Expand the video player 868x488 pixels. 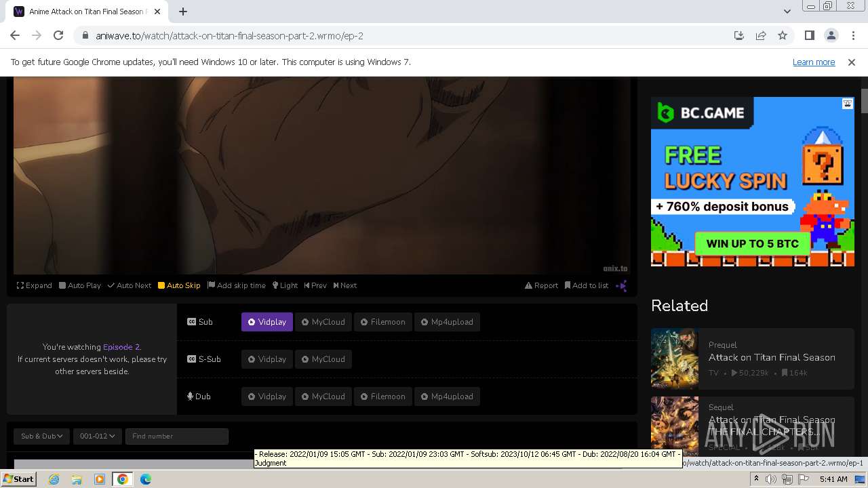coord(35,285)
